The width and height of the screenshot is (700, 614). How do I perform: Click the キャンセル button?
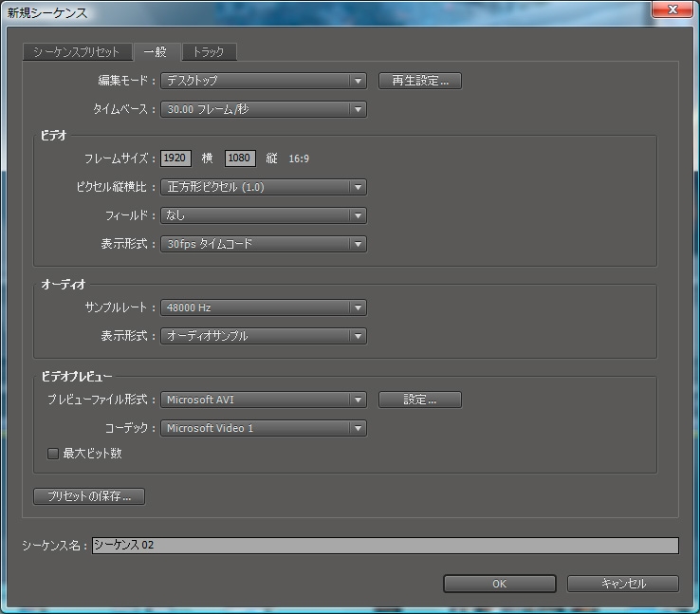[x=623, y=584]
